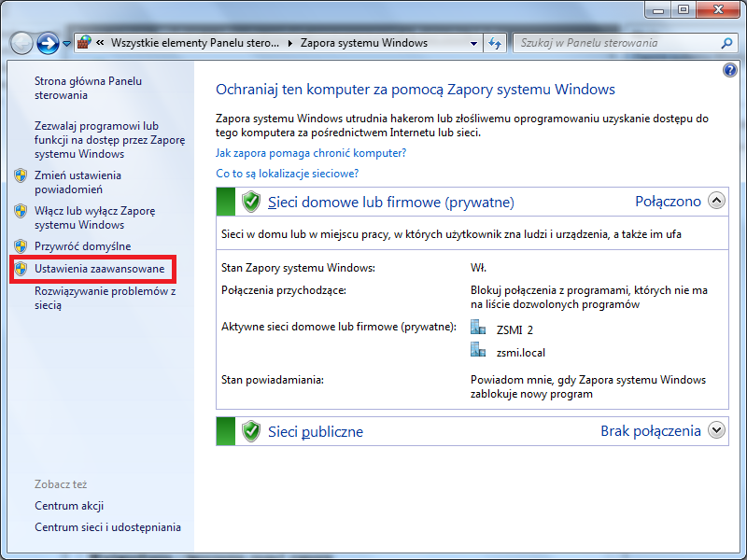Click the magnifier search icon
Viewport: 747px width, 560px height.
[726, 43]
